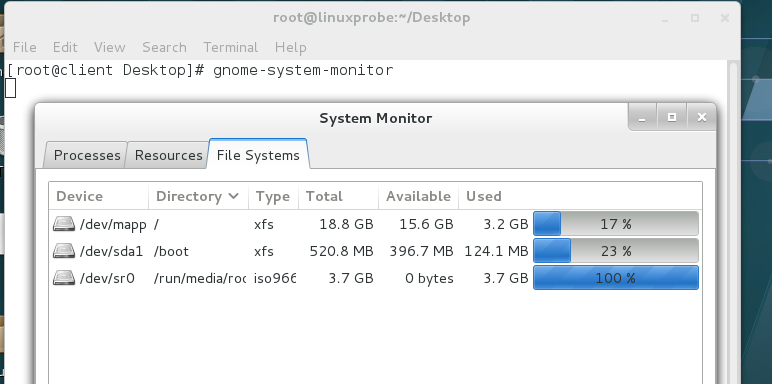Image resolution: width=772 pixels, height=384 pixels.
Task: Click the /dev/mapper drive icon
Action: [x=64, y=224]
